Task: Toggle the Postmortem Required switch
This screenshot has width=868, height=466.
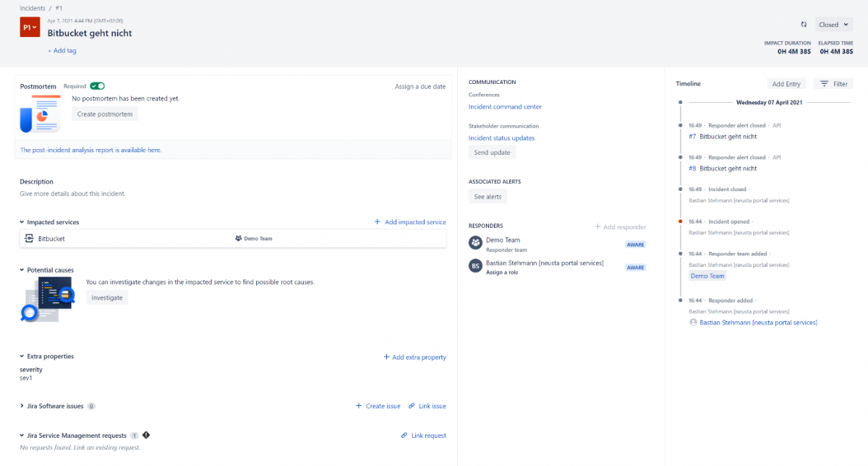Action: click(x=97, y=86)
